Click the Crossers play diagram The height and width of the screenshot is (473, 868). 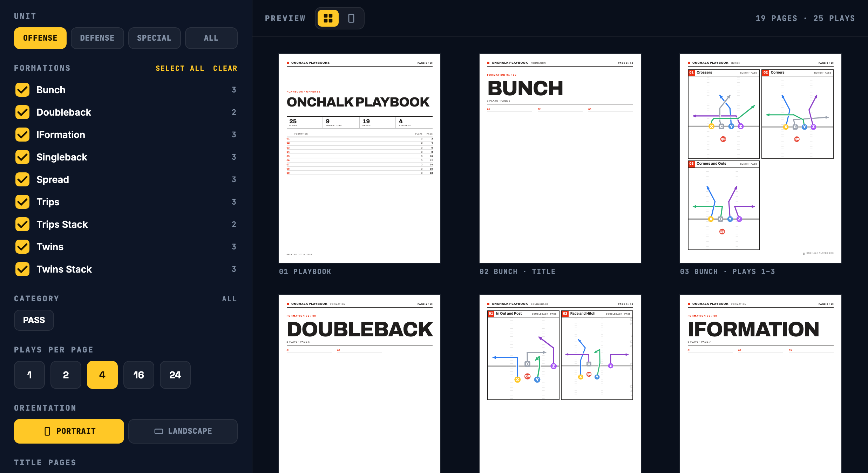click(x=724, y=114)
